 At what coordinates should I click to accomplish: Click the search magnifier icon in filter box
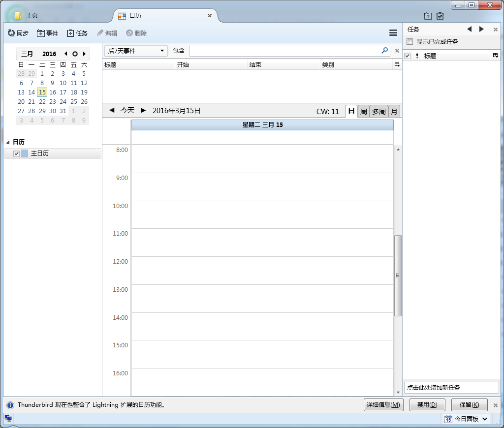pos(384,50)
